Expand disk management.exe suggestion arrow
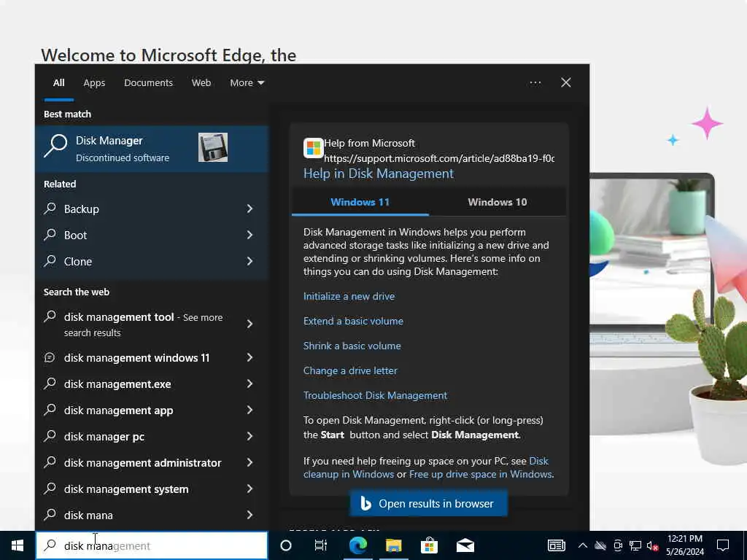Screen dimensions: 747x560 pyautogui.click(x=249, y=384)
